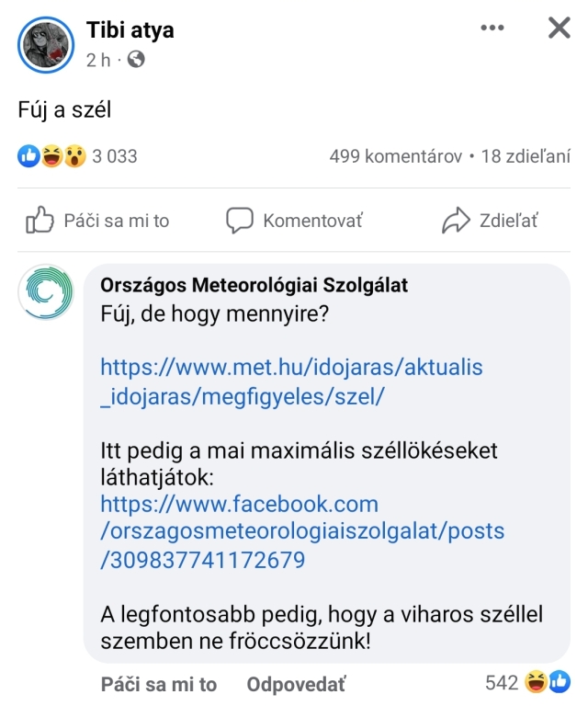Click the speech bubble comment icon
This screenshot has width=588, height=706.
[x=240, y=221]
